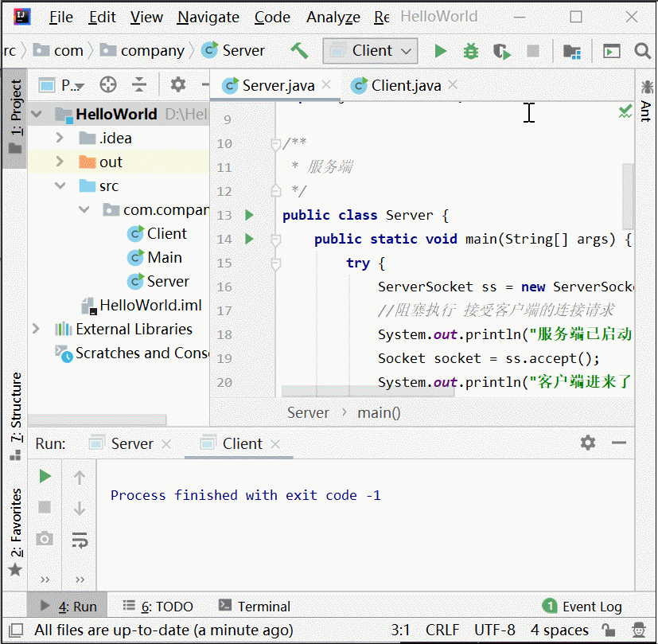Toggle the 7: Structure tool window

coord(15,416)
